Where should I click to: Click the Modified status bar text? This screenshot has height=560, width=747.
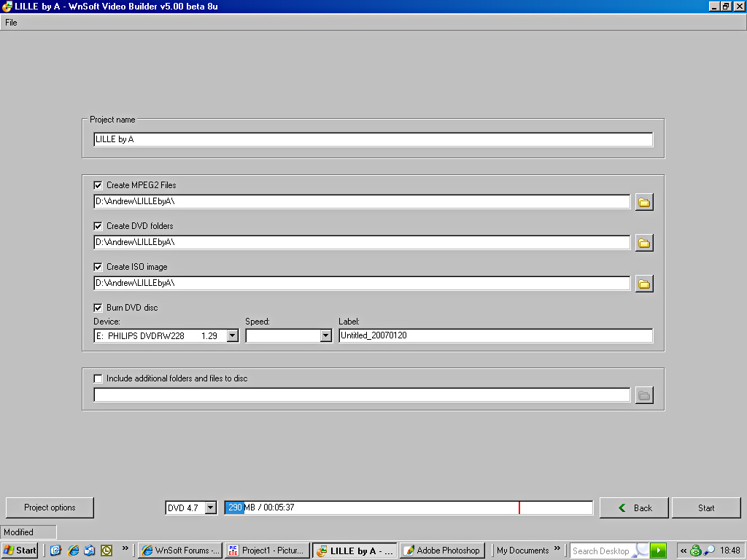pyautogui.click(x=18, y=532)
